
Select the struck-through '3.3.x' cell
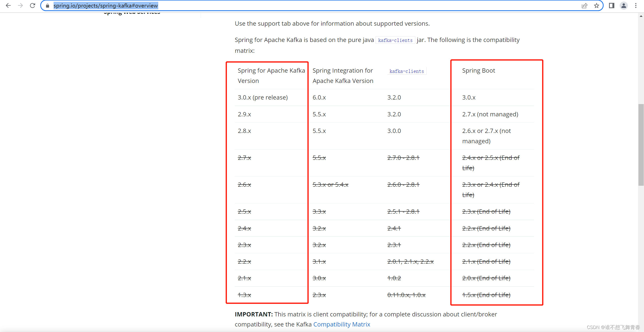click(x=319, y=211)
